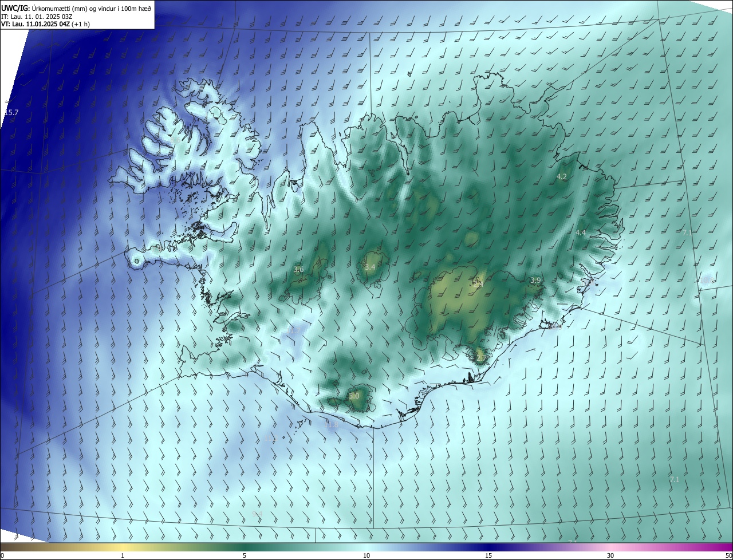
Task: Click the 3.0 value on the map
Action: click(x=354, y=396)
